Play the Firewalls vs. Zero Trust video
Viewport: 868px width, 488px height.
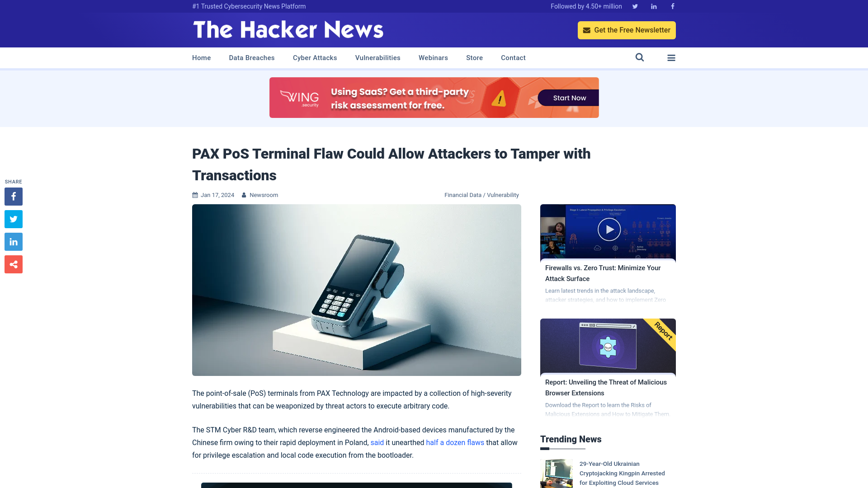tap(608, 230)
